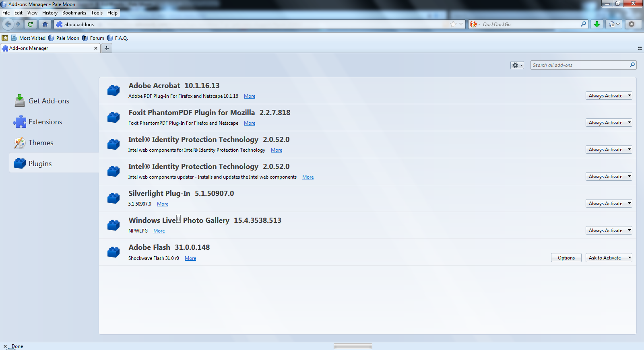The height and width of the screenshot is (350, 644).
Task: Open a new tab with plus button
Action: pyautogui.click(x=107, y=48)
